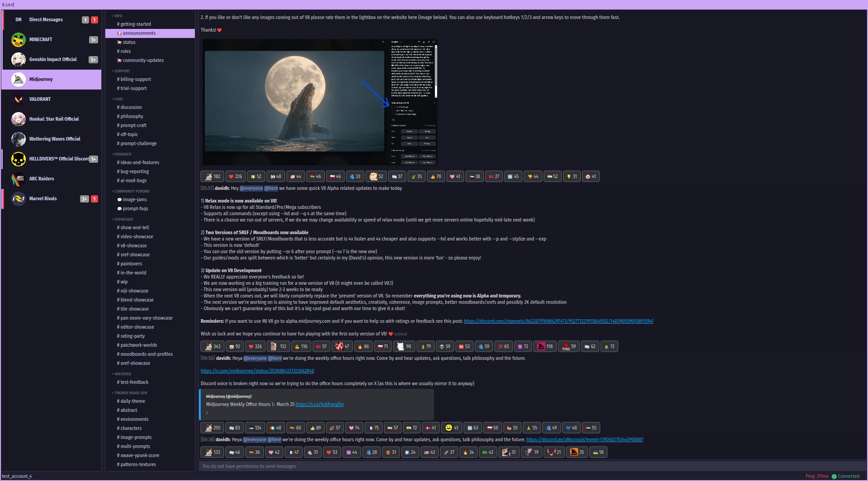Toggle the 343 reaction on davidh's office hours message
This screenshot has height=481, width=868.
coord(212,346)
